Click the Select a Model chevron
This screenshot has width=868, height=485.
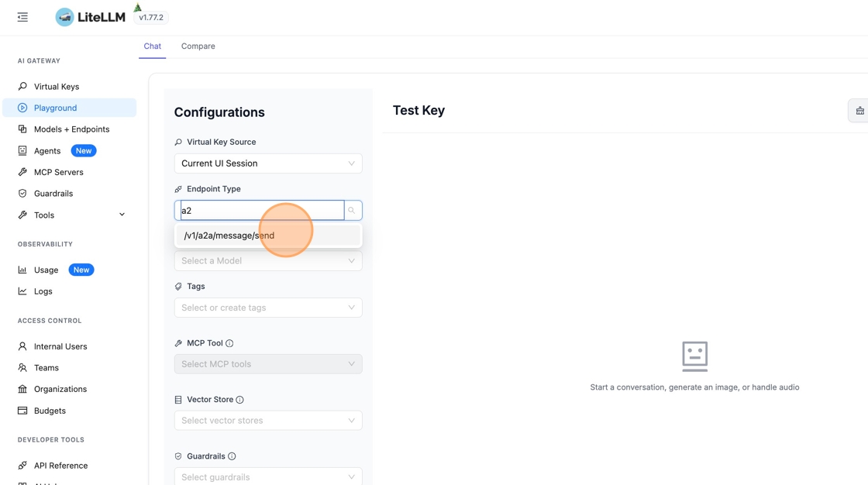(352, 261)
